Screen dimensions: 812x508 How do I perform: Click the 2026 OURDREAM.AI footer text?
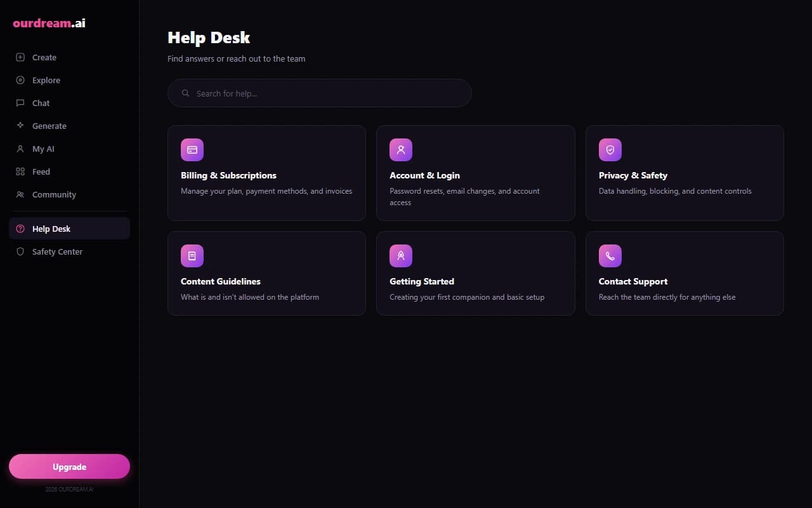69,490
